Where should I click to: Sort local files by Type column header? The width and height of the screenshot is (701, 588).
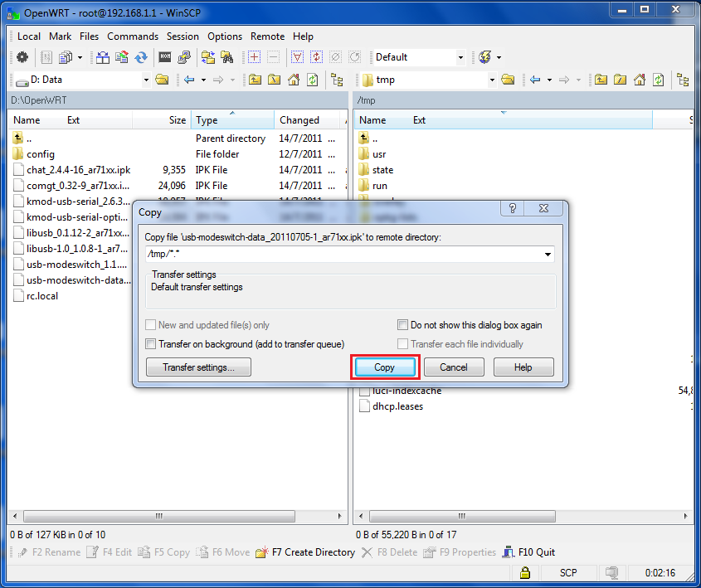pyautogui.click(x=232, y=119)
